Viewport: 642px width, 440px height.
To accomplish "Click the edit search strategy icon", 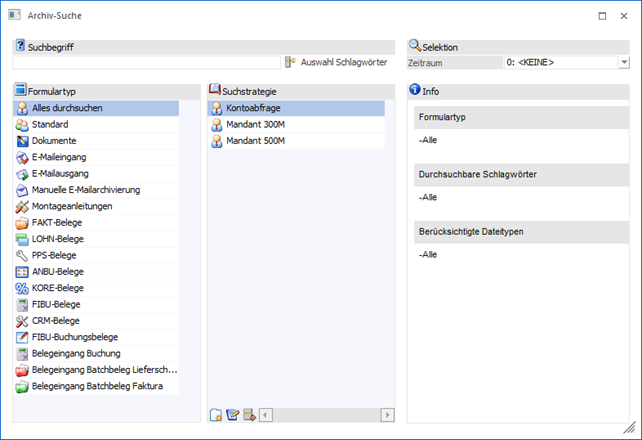I will tap(232, 415).
